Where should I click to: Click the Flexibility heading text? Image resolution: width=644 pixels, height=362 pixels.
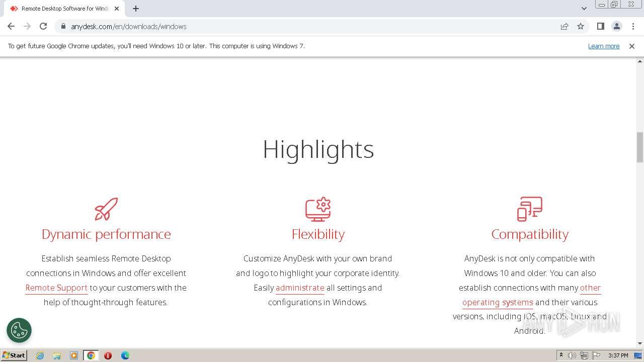click(x=318, y=234)
